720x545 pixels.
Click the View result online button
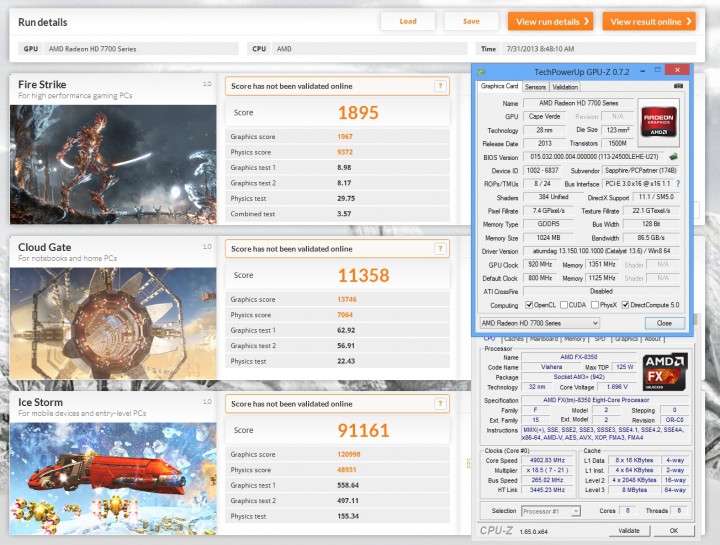pos(649,21)
